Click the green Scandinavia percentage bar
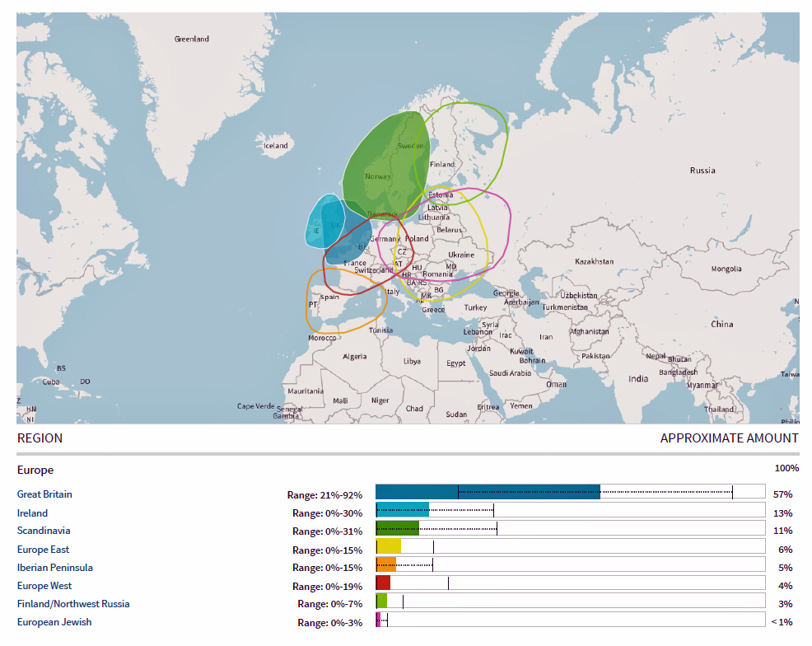 tap(397, 528)
